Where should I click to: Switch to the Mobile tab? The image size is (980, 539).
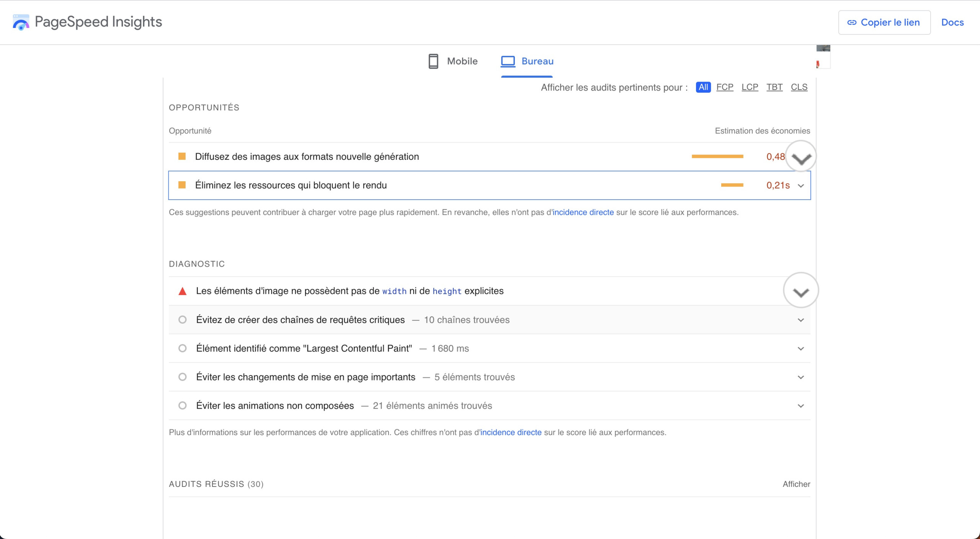453,61
